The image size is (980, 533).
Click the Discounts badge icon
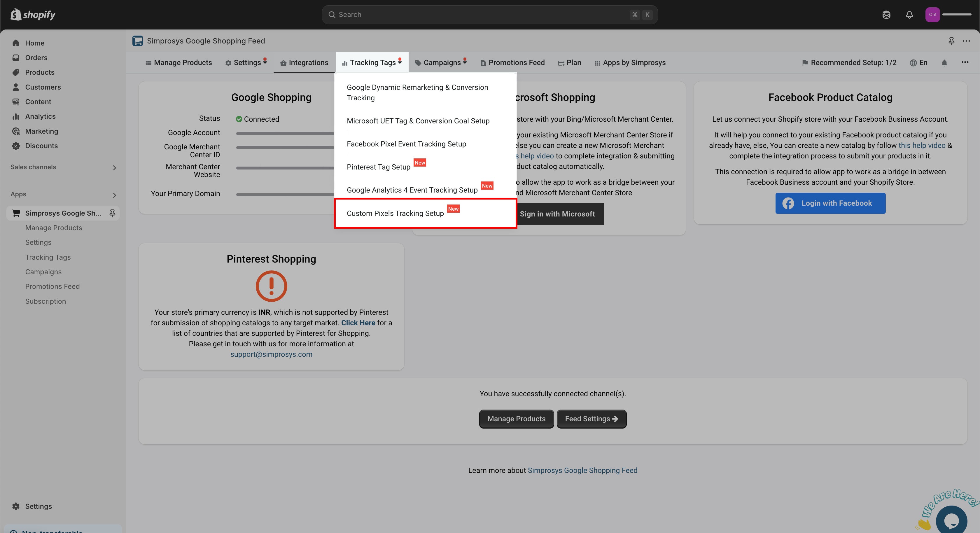[15, 146]
